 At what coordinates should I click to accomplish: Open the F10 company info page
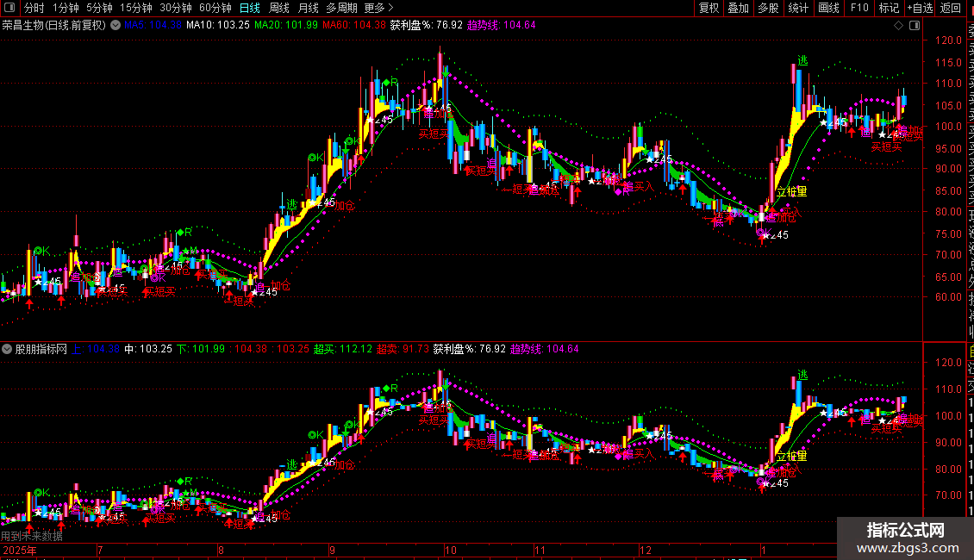[x=859, y=8]
